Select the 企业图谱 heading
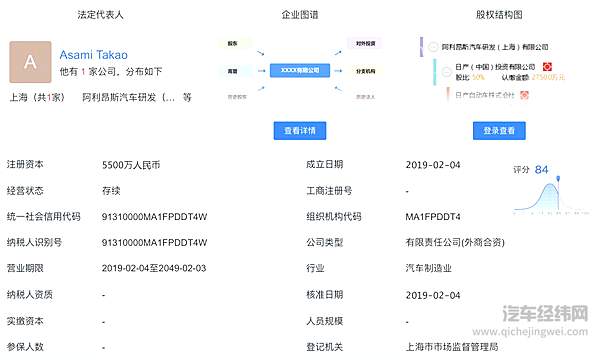This screenshot has width=600, height=360. (x=300, y=15)
